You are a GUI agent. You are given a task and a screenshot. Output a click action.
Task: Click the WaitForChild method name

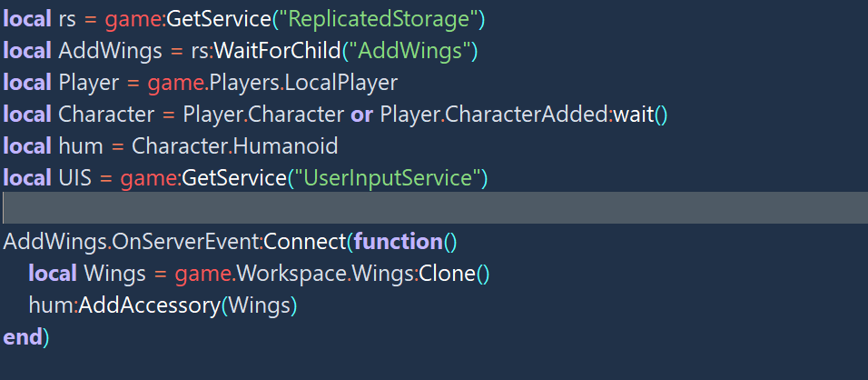coord(277,51)
